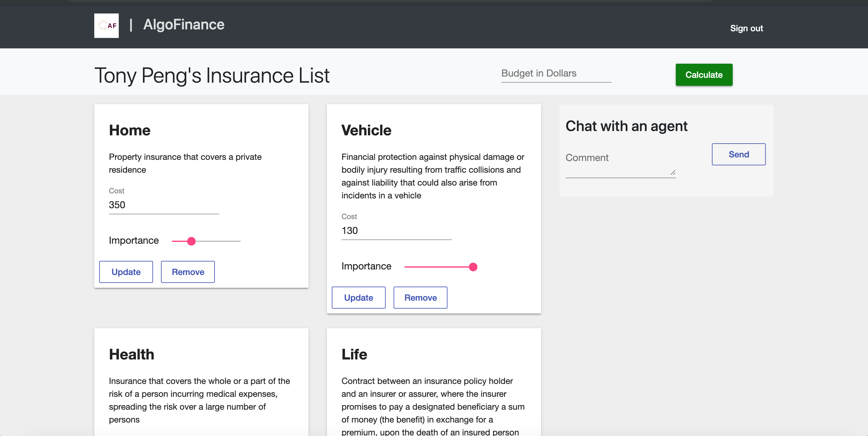Update the Vehicle insurance entry
The image size is (868, 436).
(x=358, y=298)
